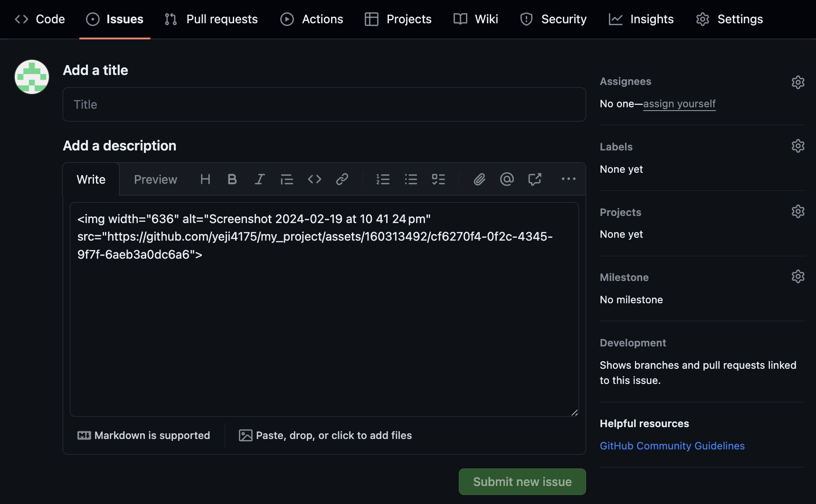This screenshot has width=816, height=504.
Task: Click inside the description text area
Action: point(324,309)
